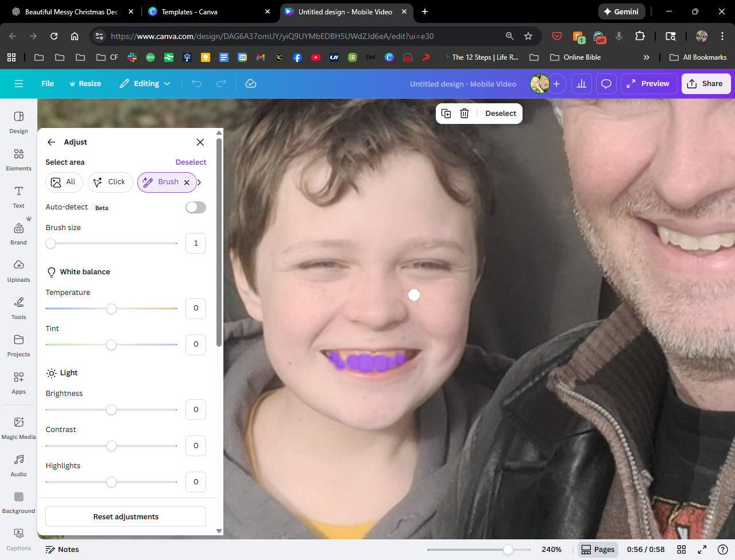Viewport: 735px width, 560px height.
Task: Open the Audio sidebar panel
Action: [x=18, y=465]
